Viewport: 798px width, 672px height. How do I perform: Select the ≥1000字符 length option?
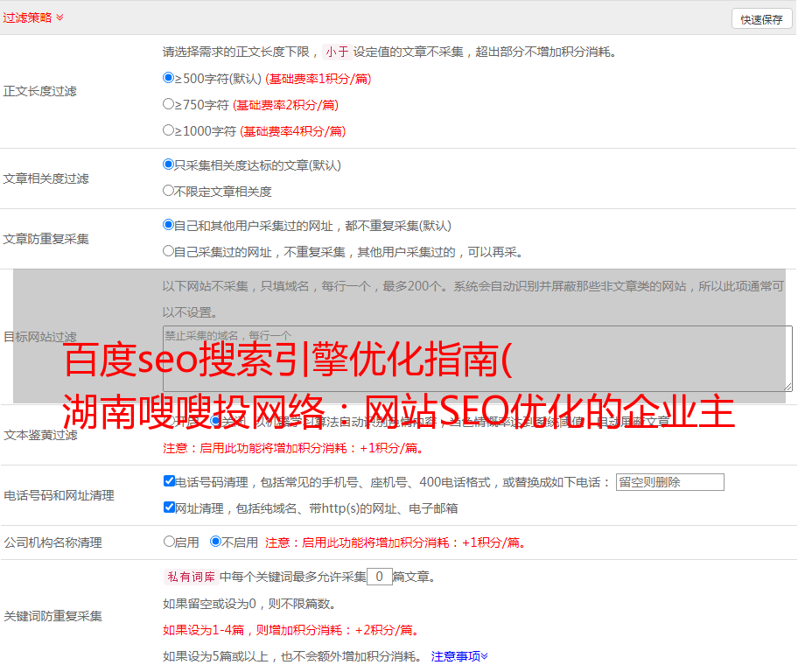168,130
